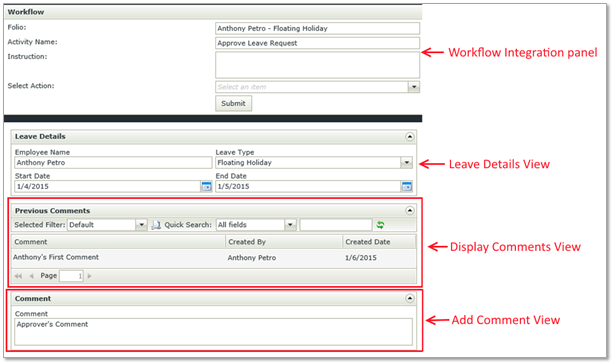Click the 'Previous Comments' panel title
The width and height of the screenshot is (613, 364).
pyautogui.click(x=52, y=211)
